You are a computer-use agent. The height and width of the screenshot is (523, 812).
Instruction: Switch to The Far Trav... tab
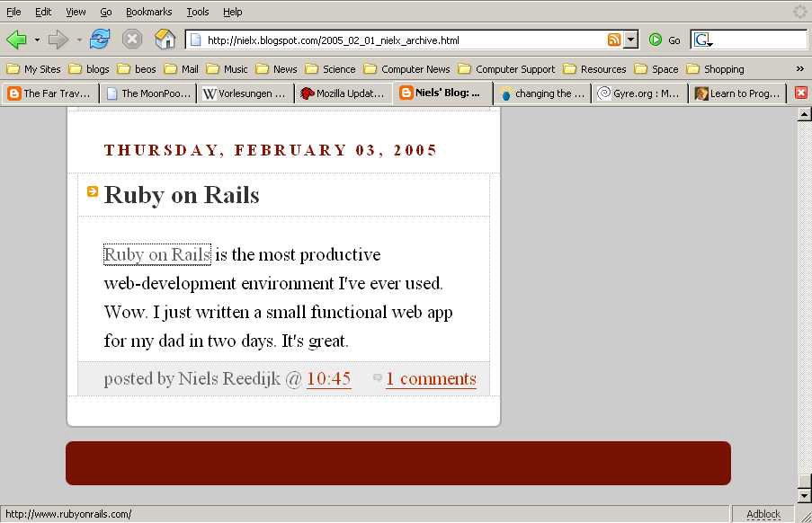click(x=49, y=93)
